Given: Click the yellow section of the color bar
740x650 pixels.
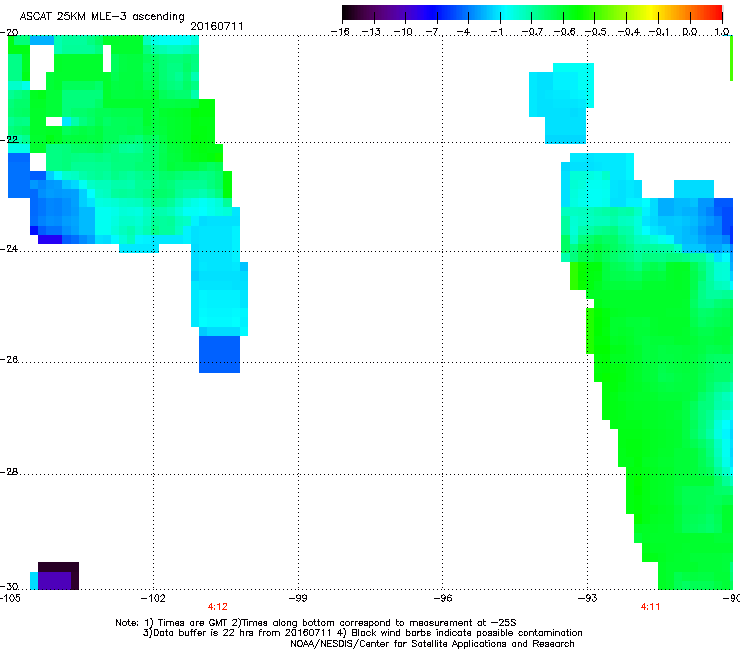Looking at the screenshot, I should 654,12.
